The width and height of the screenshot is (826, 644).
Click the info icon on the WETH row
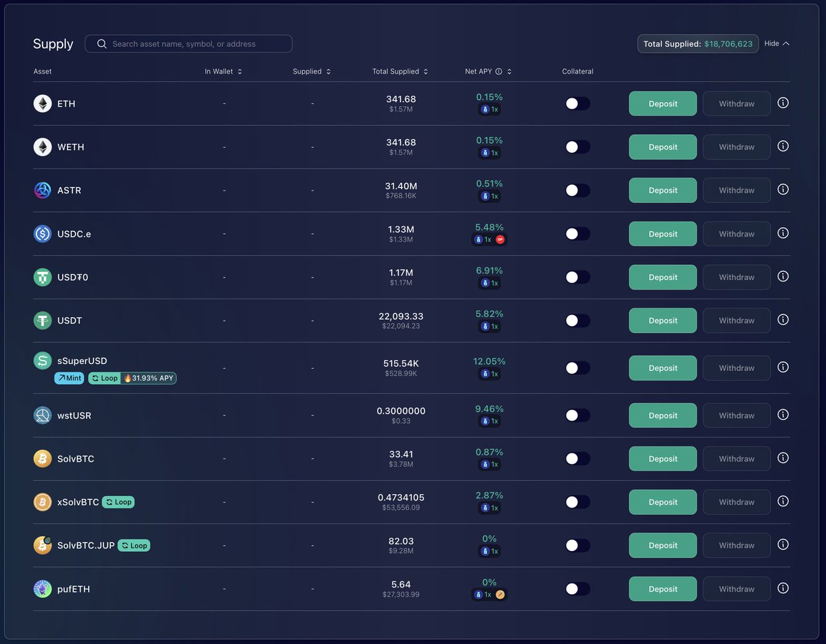tap(783, 147)
